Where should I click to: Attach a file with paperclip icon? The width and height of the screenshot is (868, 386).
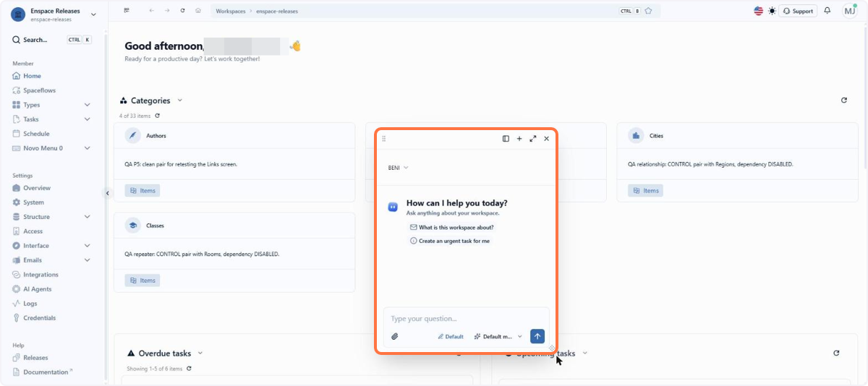coord(395,336)
